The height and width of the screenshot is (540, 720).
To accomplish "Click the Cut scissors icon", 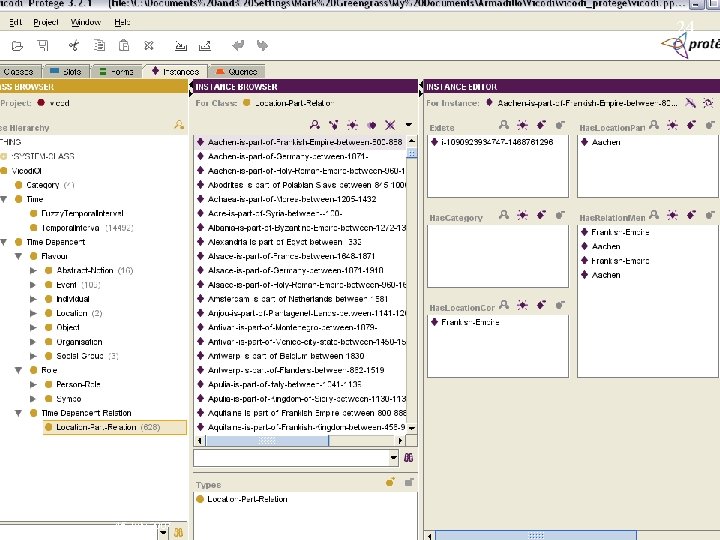I will (x=73, y=45).
